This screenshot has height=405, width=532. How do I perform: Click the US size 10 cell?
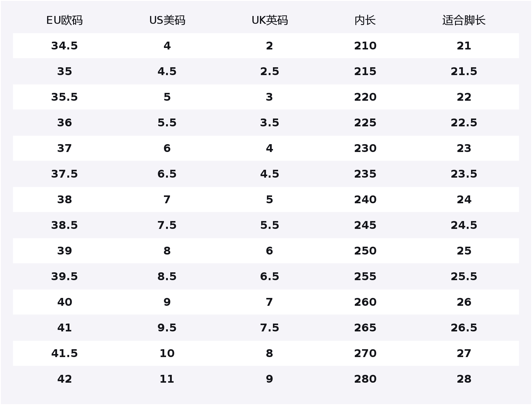tap(167, 353)
